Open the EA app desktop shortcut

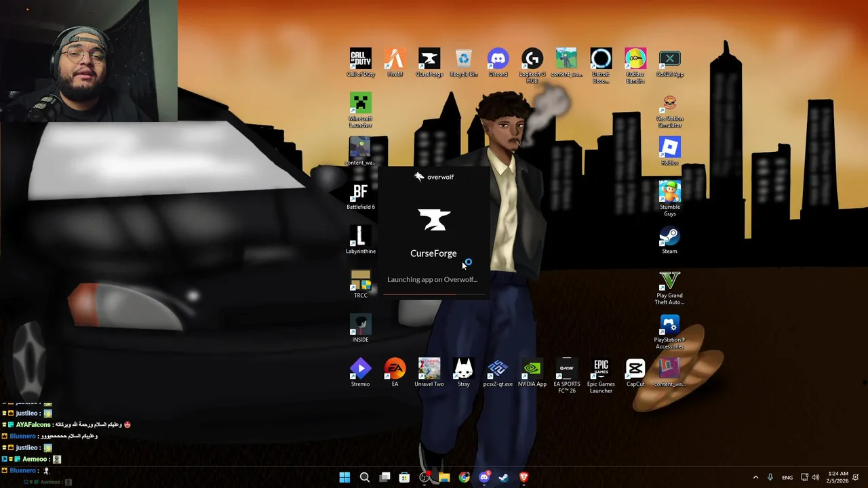pyautogui.click(x=395, y=373)
